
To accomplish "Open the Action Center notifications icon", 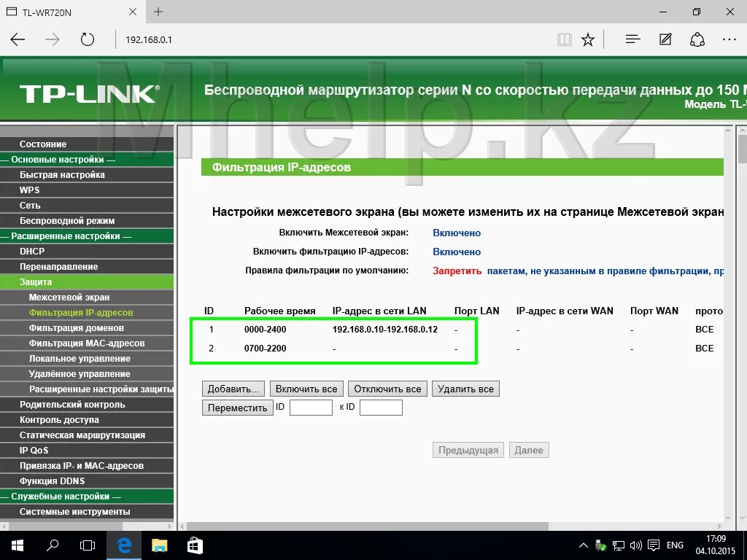I will [654, 545].
